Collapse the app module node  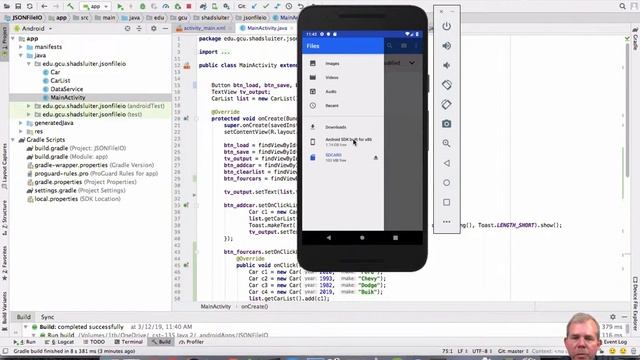[x=13, y=38]
